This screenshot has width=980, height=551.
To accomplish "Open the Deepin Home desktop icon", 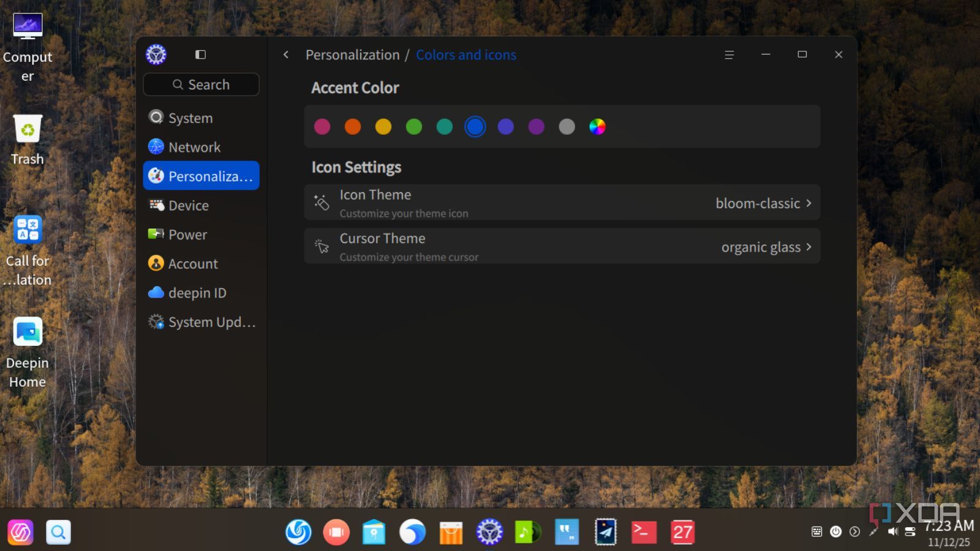I will (28, 353).
